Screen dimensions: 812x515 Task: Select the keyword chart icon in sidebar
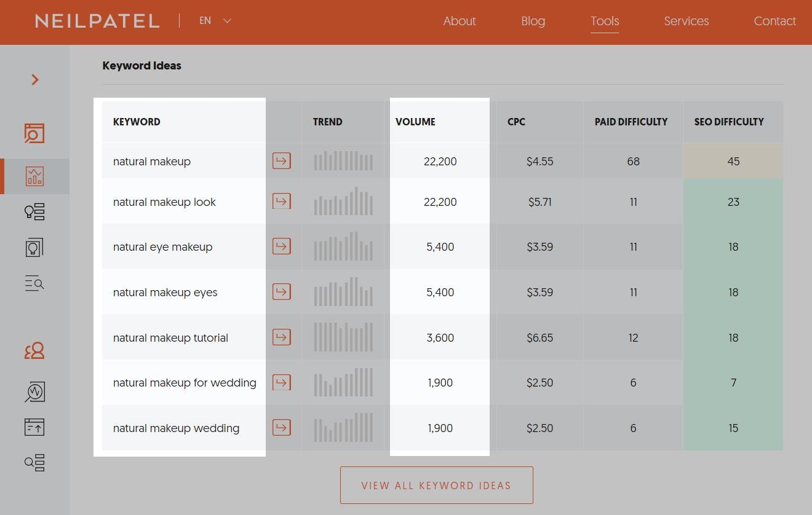pos(34,176)
